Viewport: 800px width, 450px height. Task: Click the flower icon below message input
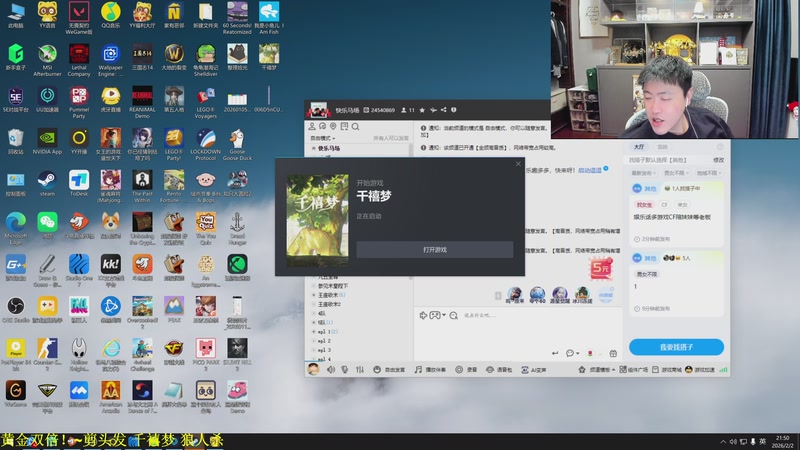pos(590,353)
